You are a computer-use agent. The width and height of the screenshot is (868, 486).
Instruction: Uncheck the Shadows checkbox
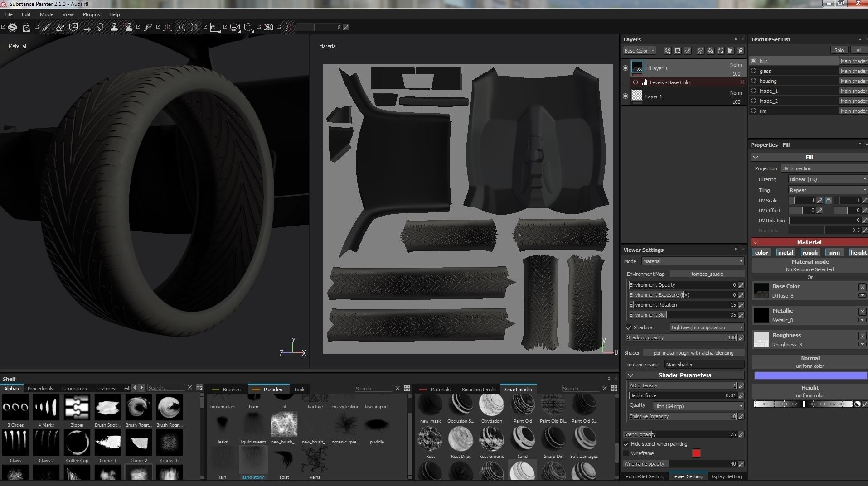tap(629, 327)
